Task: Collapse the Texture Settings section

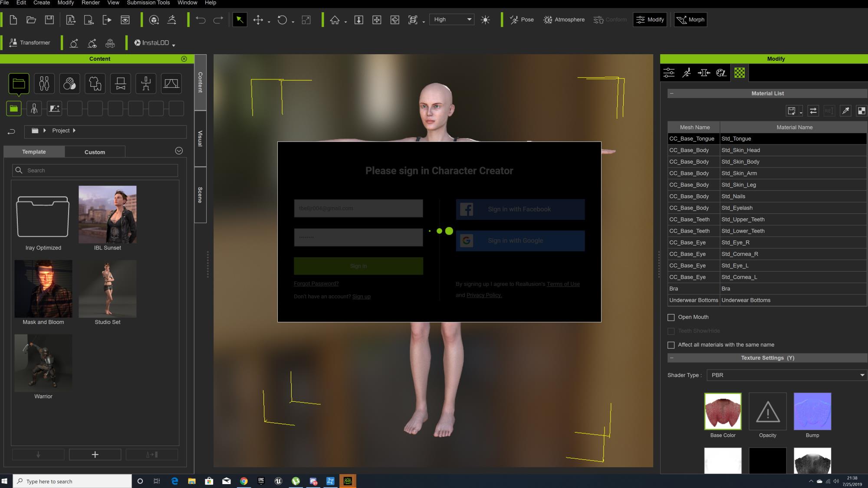Action: coord(671,358)
